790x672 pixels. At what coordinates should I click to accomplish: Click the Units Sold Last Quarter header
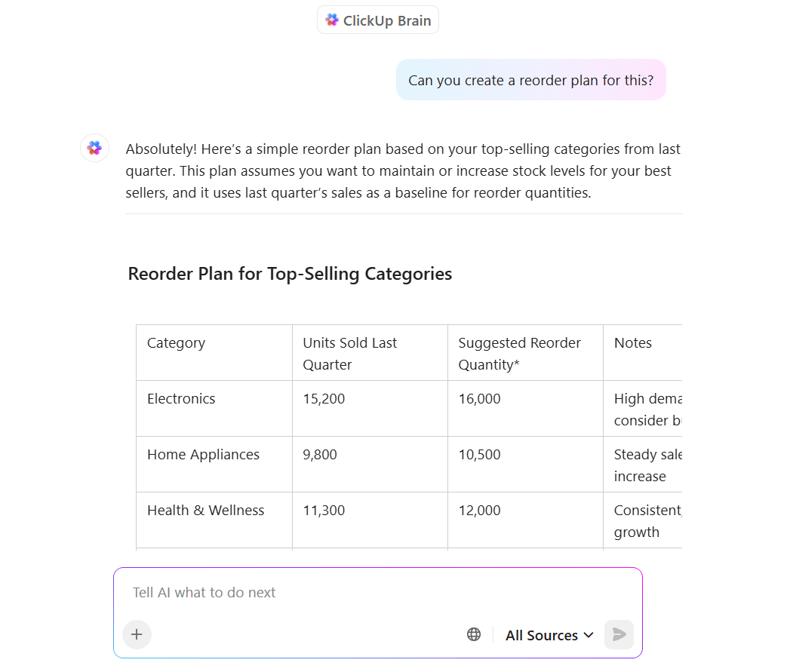point(350,353)
